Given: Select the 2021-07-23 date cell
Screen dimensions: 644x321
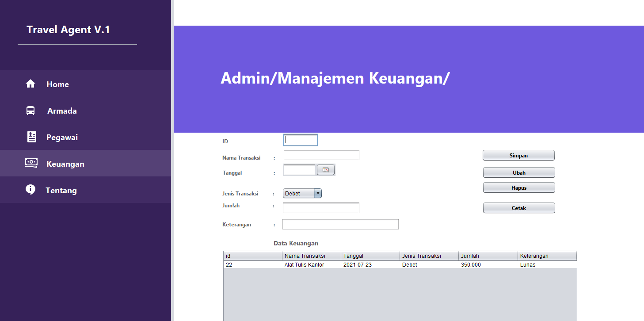Looking at the screenshot, I should pos(370,264).
